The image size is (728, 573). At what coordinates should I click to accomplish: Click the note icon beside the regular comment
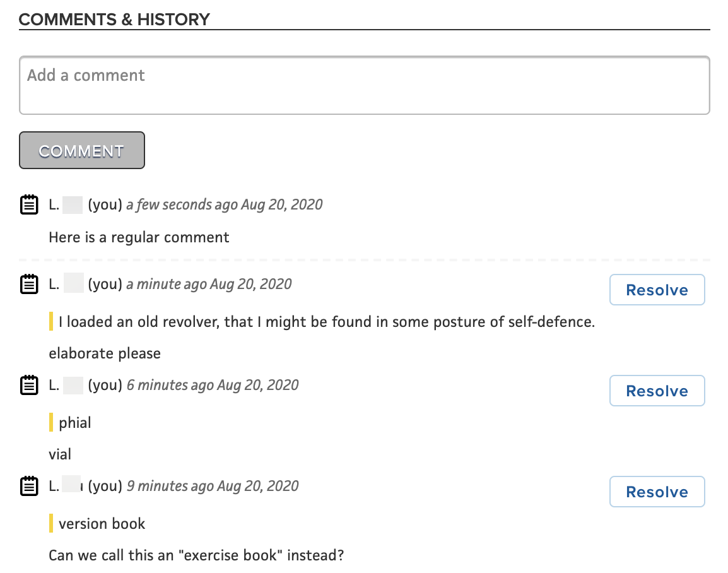pos(28,204)
